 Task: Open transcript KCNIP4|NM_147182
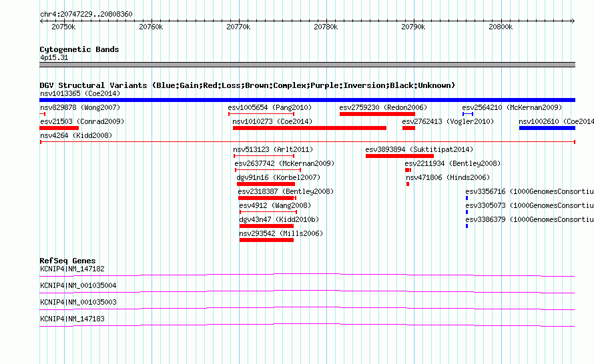72,269
